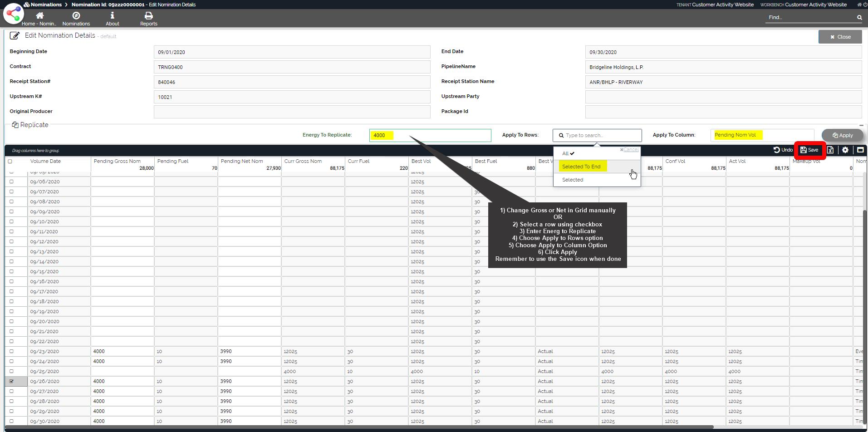Screen dimensions: 868x432
Task: Click the Apply button
Action: [x=842, y=135]
